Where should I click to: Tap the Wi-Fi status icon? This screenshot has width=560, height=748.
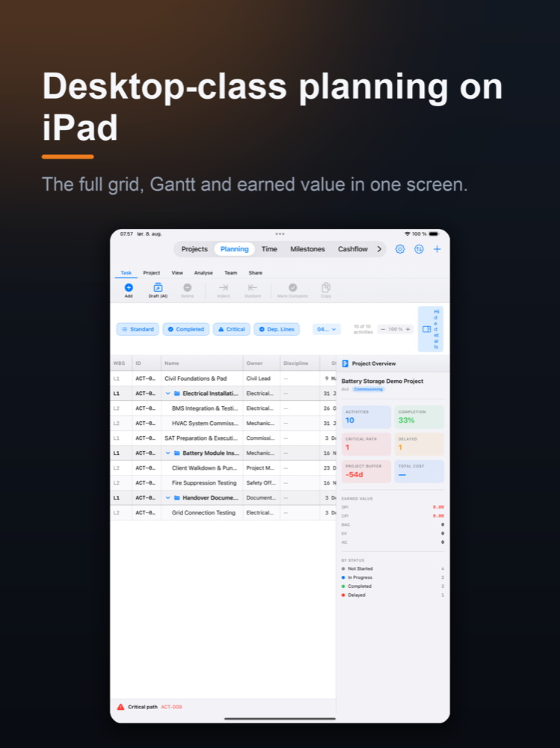click(407, 233)
